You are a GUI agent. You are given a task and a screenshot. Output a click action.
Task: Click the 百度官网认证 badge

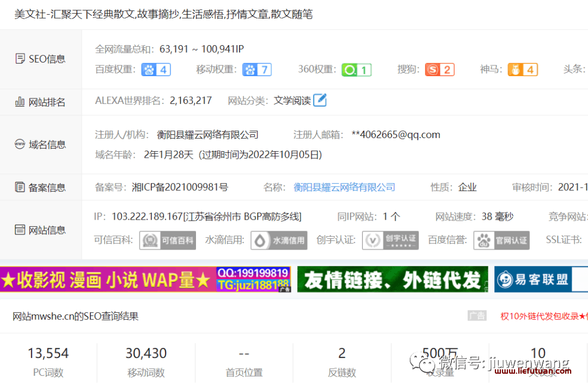pos(501,240)
